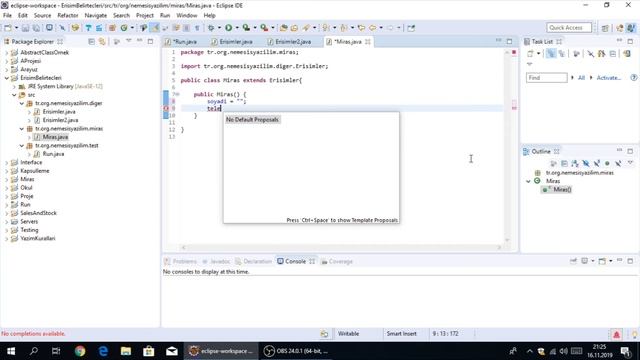Viewport: 640px width, 360px height.
Task: Open File Explorer from the taskbar
Action: coord(126,351)
